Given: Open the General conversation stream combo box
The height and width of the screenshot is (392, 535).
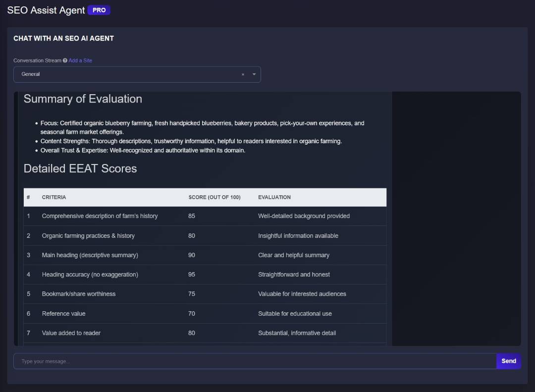Looking at the screenshot, I should coord(137,74).
